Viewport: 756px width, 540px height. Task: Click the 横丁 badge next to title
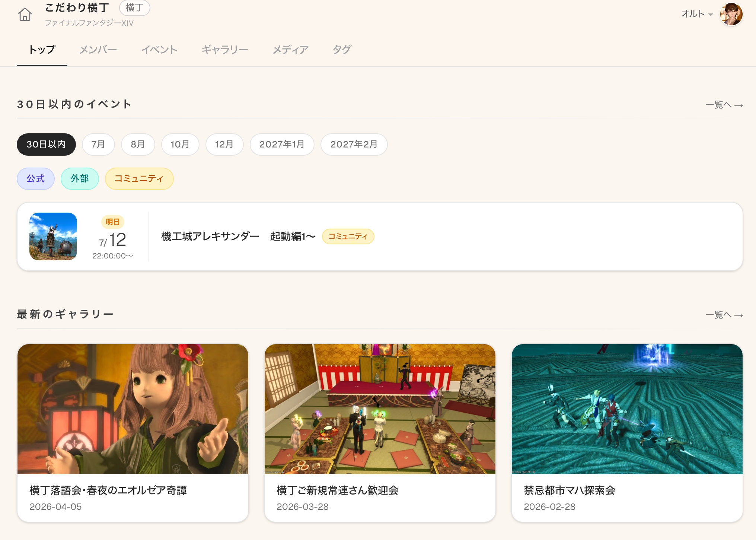pos(134,7)
